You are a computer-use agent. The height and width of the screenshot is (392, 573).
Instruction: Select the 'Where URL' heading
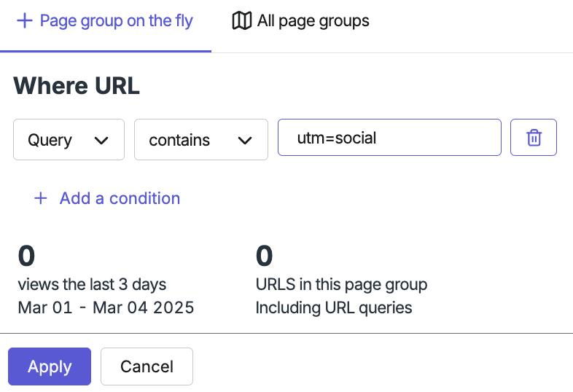coord(77,86)
